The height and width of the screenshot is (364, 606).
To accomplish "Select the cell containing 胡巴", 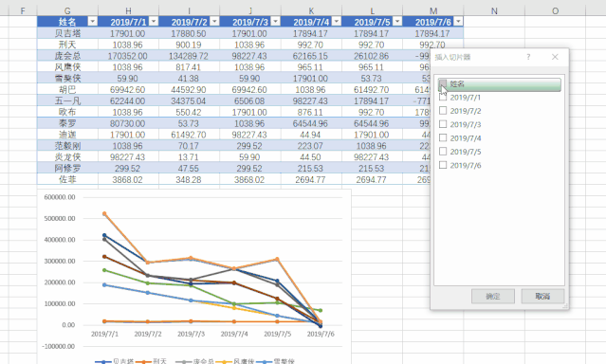I will point(67,90).
